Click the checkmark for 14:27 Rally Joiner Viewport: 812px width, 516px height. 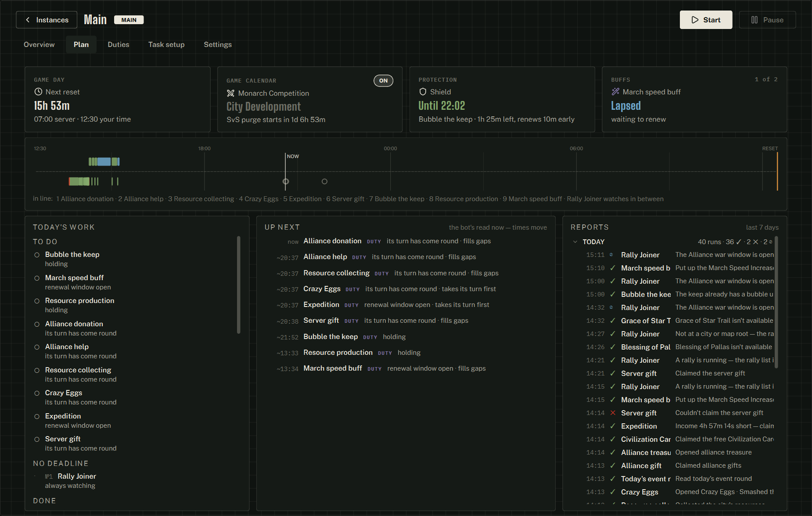tap(613, 334)
